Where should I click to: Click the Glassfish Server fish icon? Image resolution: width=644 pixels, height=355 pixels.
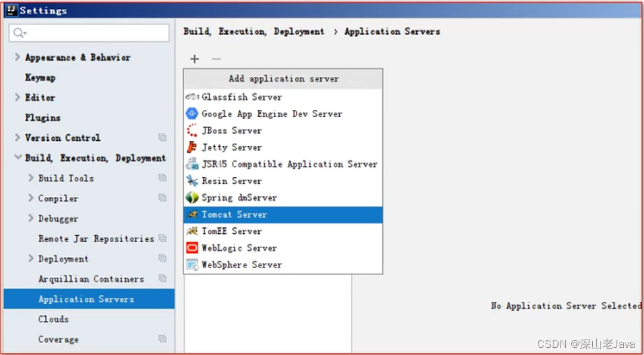tap(192, 97)
